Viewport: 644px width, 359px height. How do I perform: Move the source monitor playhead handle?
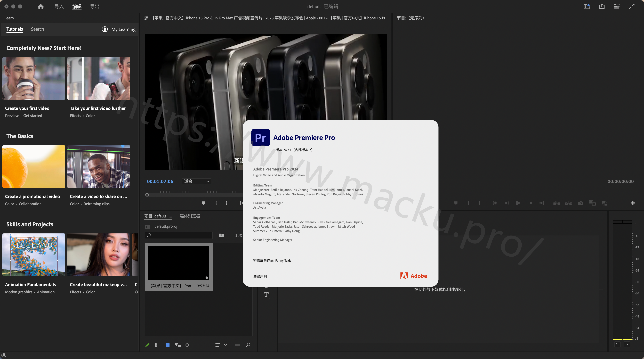pos(147,195)
